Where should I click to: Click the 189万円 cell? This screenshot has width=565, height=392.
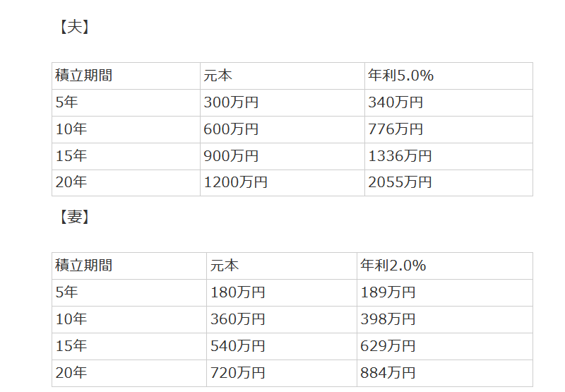pyautogui.click(x=388, y=292)
